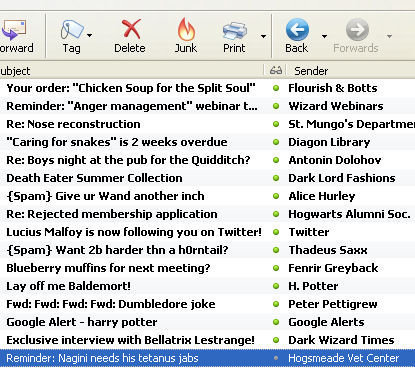
Task: Open "Blueberry muffins for next meeting?" email
Action: click(108, 268)
